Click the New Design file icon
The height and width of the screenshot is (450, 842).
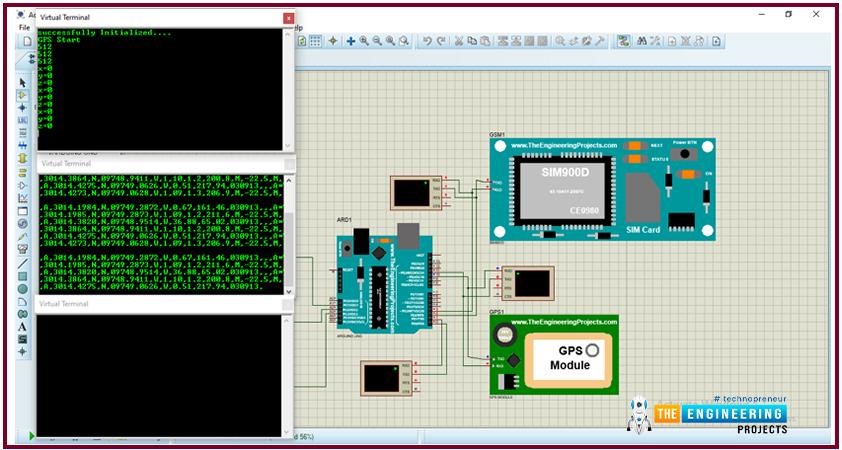[x=26, y=41]
